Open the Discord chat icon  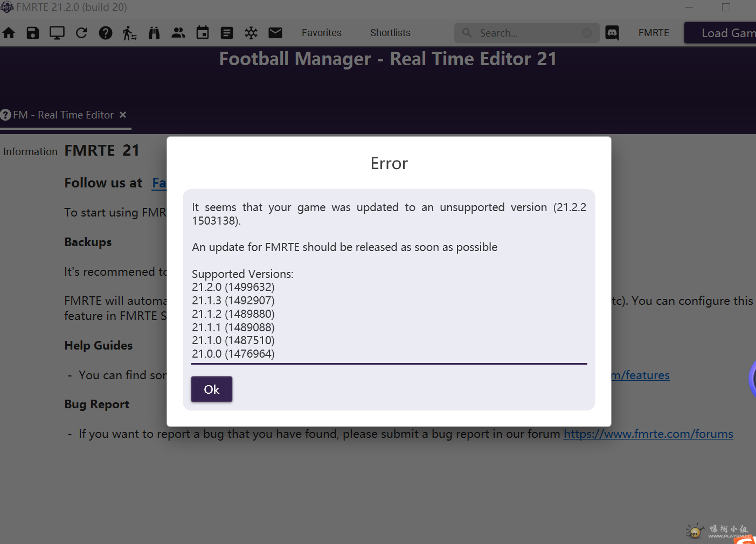click(x=612, y=33)
